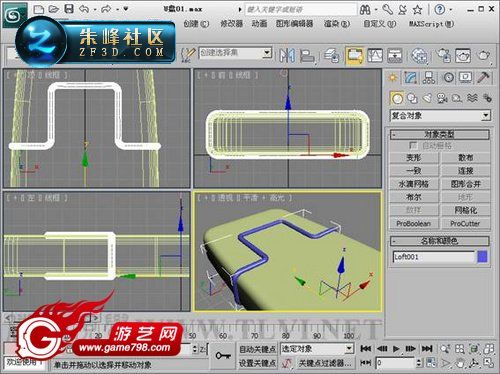Image resolution: width=500 pixels, height=374 pixels.
Task: Toggle Set Key mode button
Action: pos(257,363)
